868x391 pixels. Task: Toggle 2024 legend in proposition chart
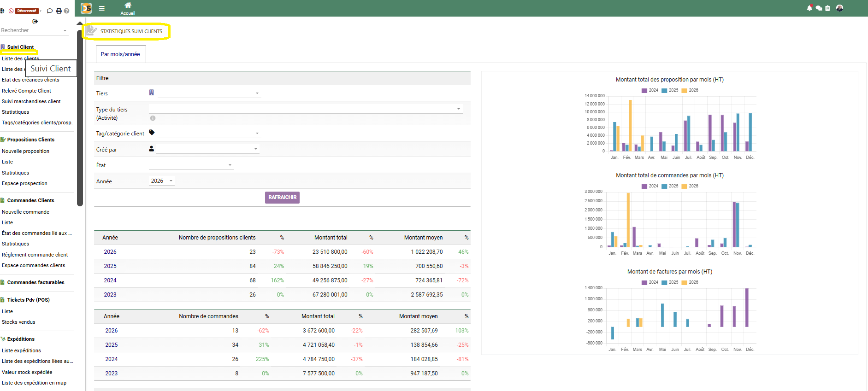(x=650, y=90)
